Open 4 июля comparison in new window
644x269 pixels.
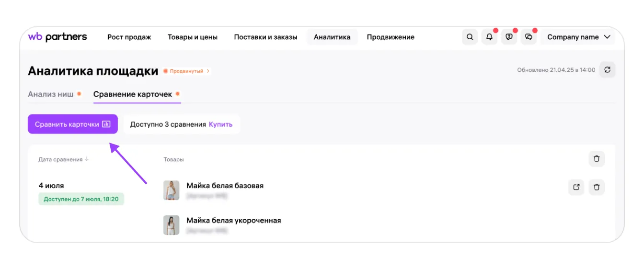(576, 187)
